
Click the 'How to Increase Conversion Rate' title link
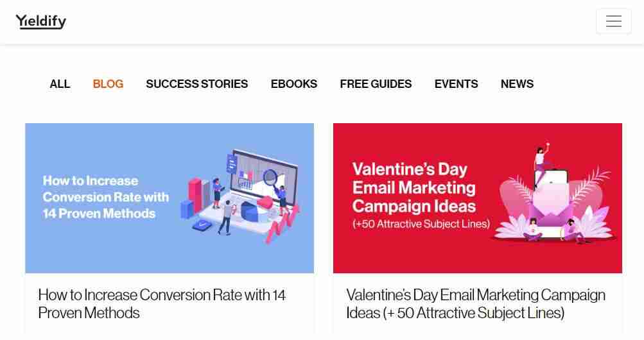[x=162, y=303]
